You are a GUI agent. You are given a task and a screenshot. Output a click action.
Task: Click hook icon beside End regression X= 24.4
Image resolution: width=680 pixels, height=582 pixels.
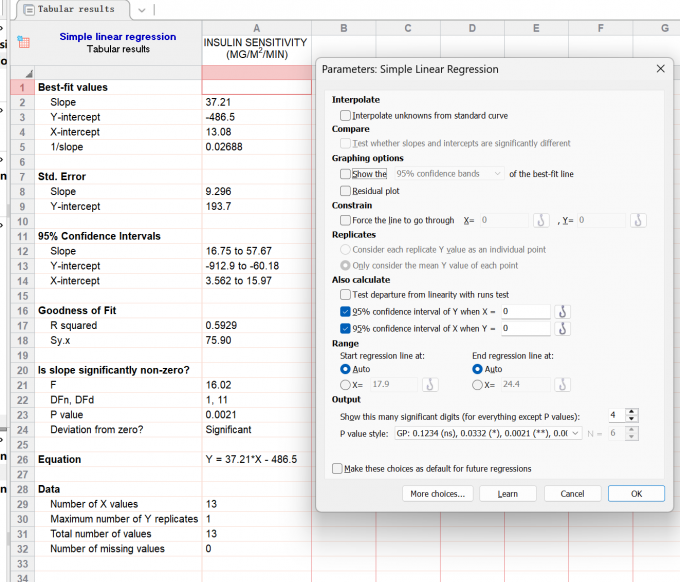click(562, 384)
